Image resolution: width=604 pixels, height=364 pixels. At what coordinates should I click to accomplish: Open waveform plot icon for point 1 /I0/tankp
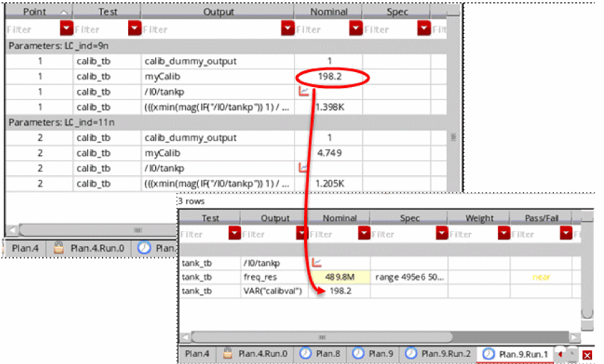pyautogui.click(x=303, y=91)
